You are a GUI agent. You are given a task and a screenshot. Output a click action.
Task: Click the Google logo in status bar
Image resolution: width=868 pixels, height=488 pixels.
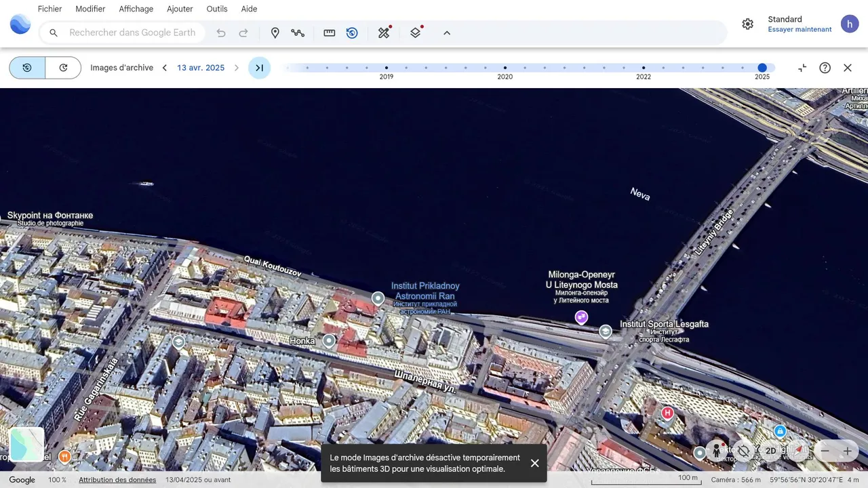pos(22,480)
